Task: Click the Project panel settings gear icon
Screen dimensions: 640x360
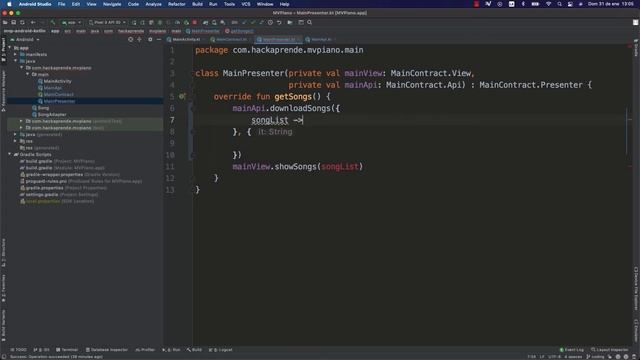Action: tap(150, 40)
